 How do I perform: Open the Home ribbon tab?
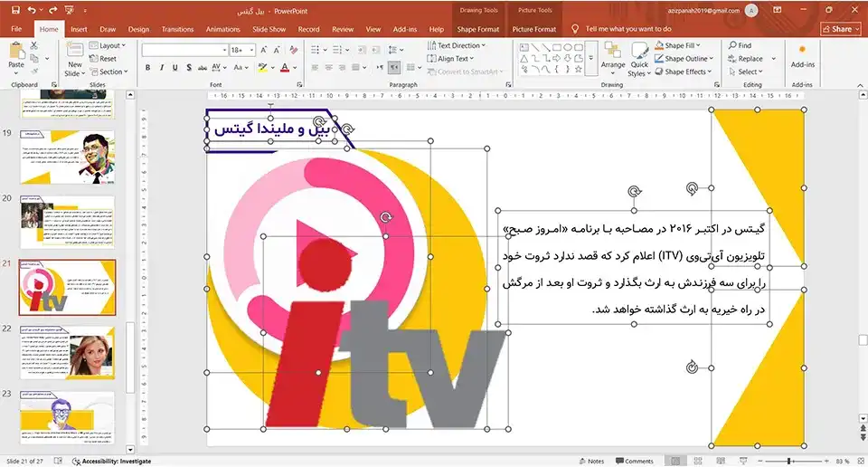49,29
